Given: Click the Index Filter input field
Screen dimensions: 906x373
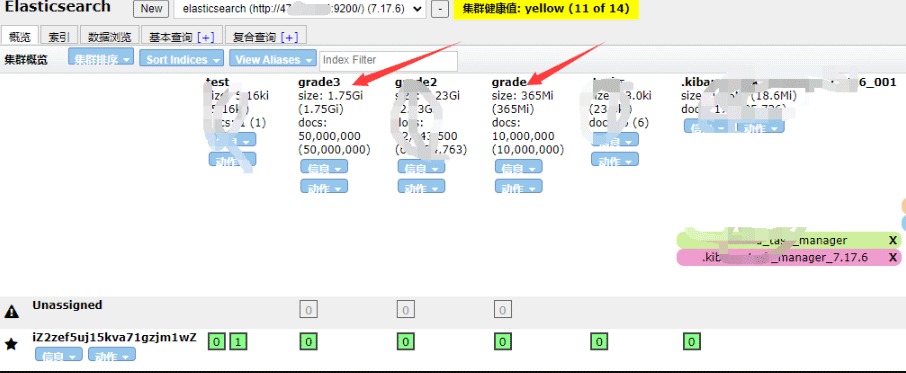Looking at the screenshot, I should [388, 60].
